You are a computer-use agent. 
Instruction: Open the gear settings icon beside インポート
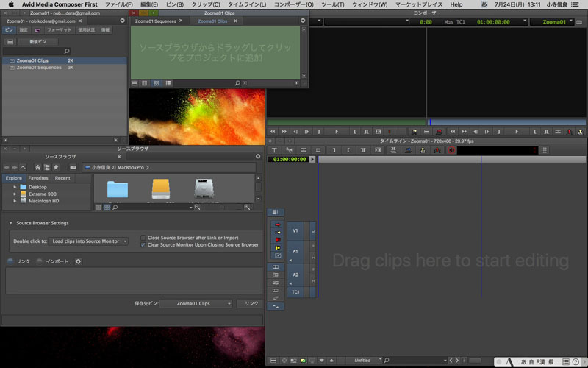coord(78,261)
